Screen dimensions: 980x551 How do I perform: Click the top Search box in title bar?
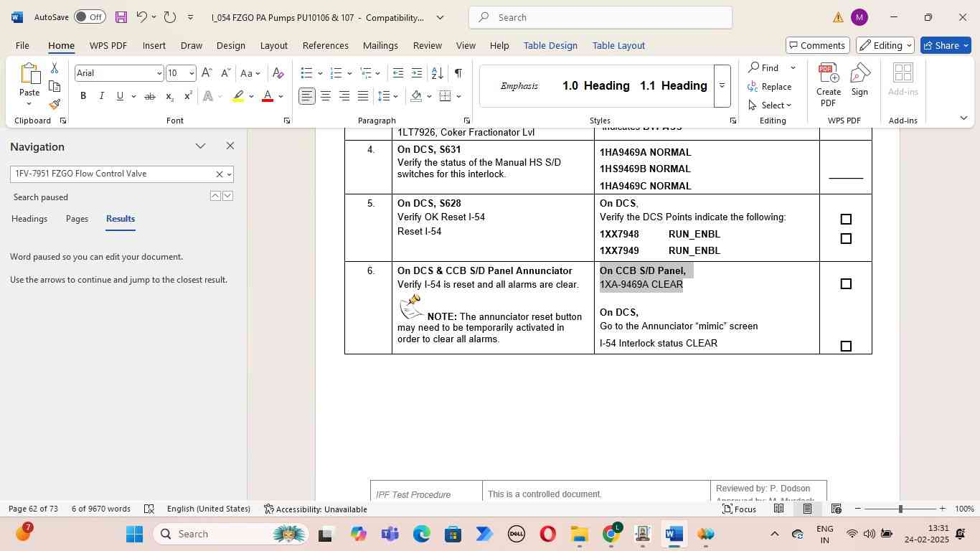pyautogui.click(x=600, y=17)
